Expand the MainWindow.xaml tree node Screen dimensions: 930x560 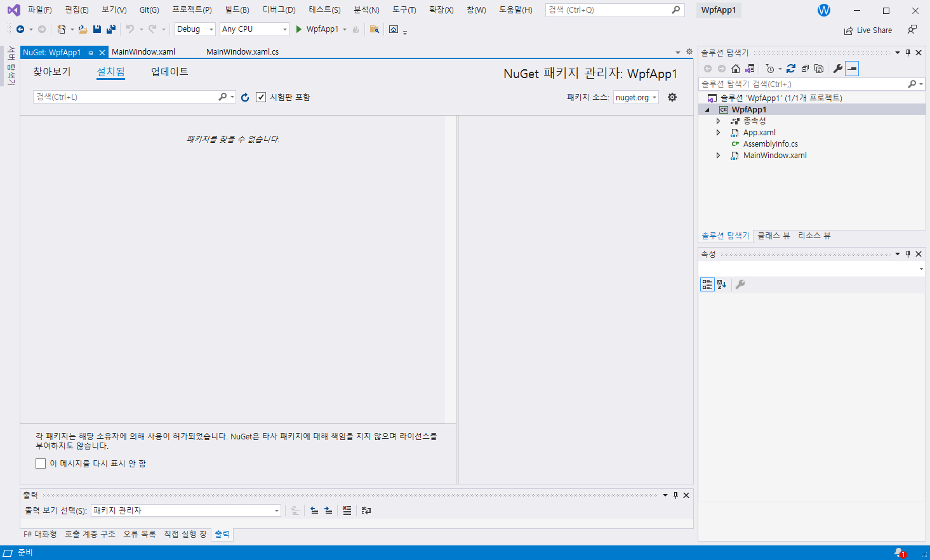719,156
